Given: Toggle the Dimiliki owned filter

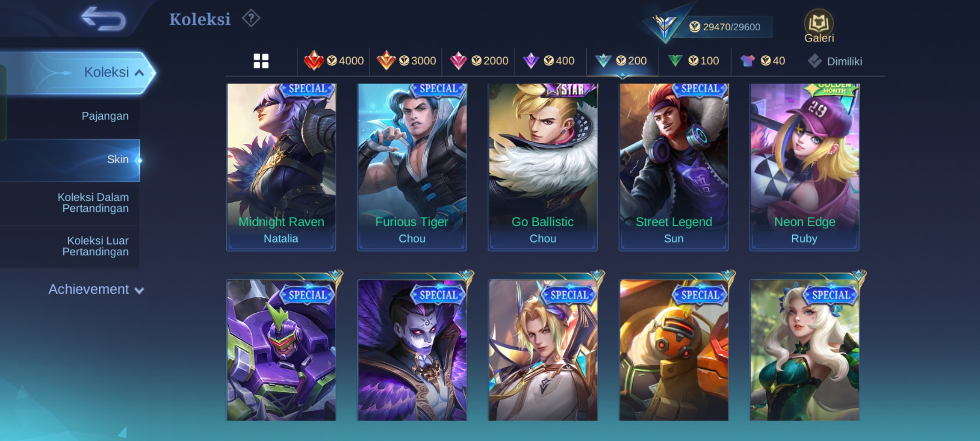Looking at the screenshot, I should (x=835, y=61).
